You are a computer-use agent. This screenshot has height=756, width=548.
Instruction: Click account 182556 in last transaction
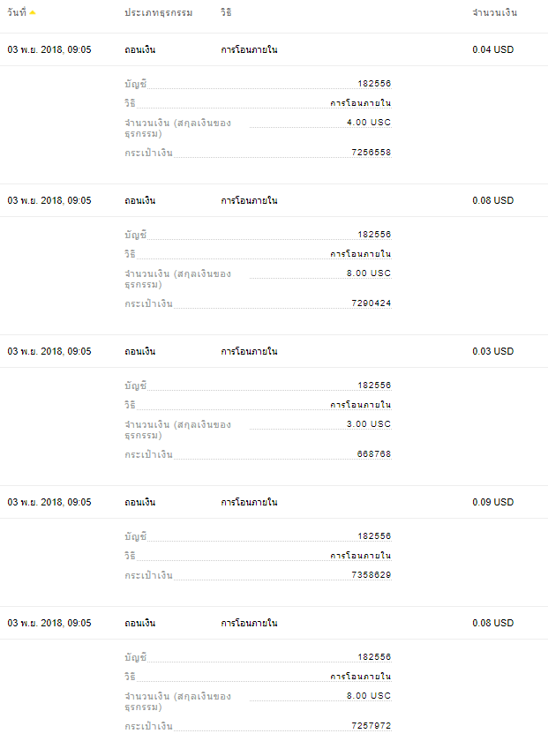[x=374, y=657]
